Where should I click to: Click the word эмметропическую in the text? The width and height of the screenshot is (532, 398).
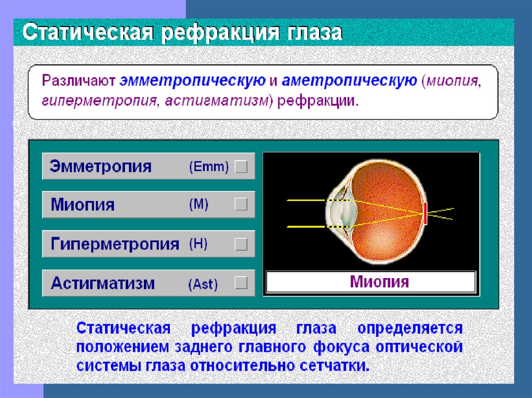(x=193, y=81)
